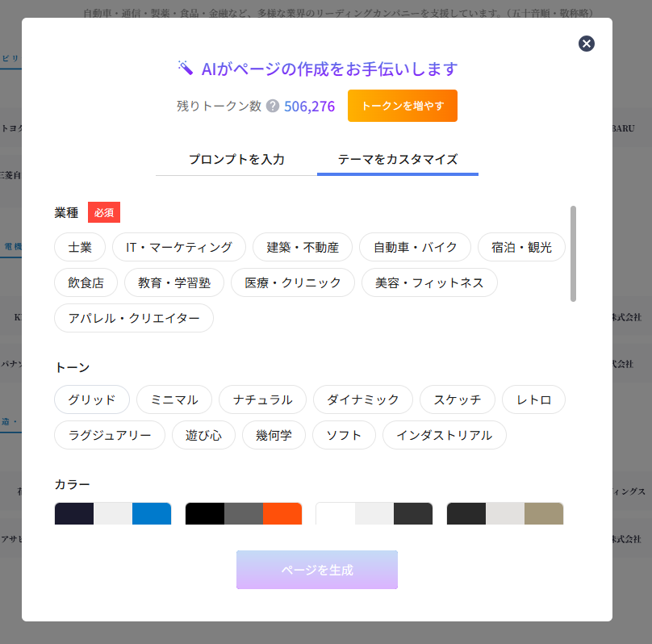Click the ページを生成 button
652x644 pixels.
point(317,570)
